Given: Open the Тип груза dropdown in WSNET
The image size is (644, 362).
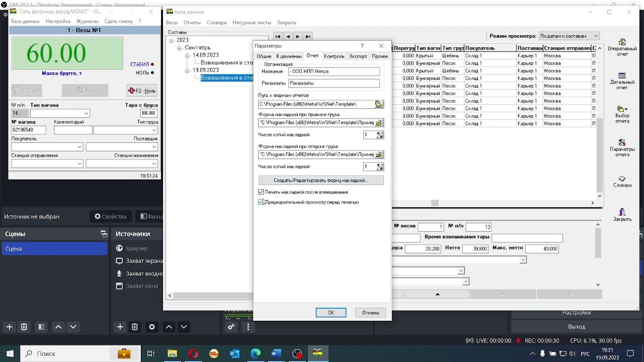Looking at the screenshot, I should [x=154, y=130].
